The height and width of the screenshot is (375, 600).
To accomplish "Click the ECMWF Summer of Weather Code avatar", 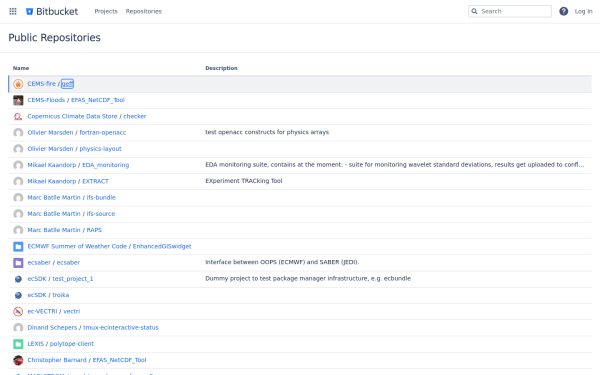I will 18,246.
